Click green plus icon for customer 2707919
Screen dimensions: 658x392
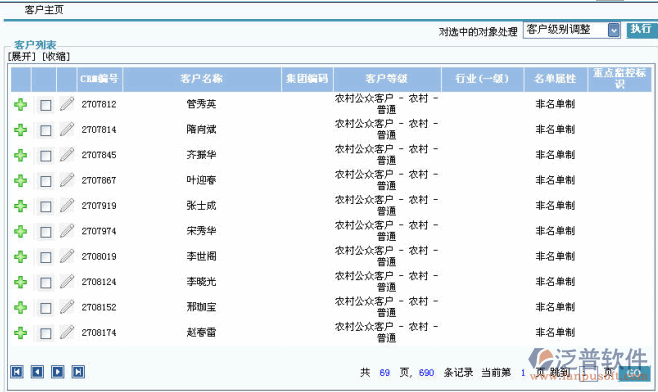(x=21, y=206)
